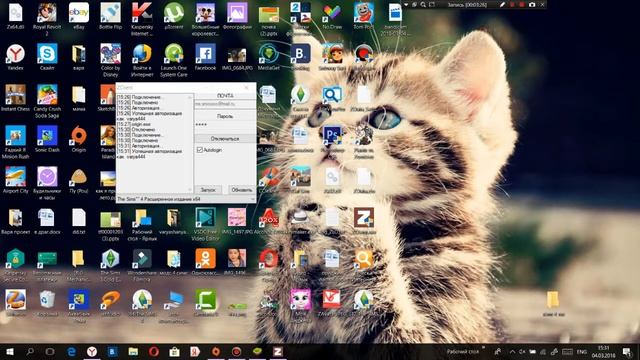Open the Airport City desktop icon
The image size is (640, 360).
tap(16, 180)
